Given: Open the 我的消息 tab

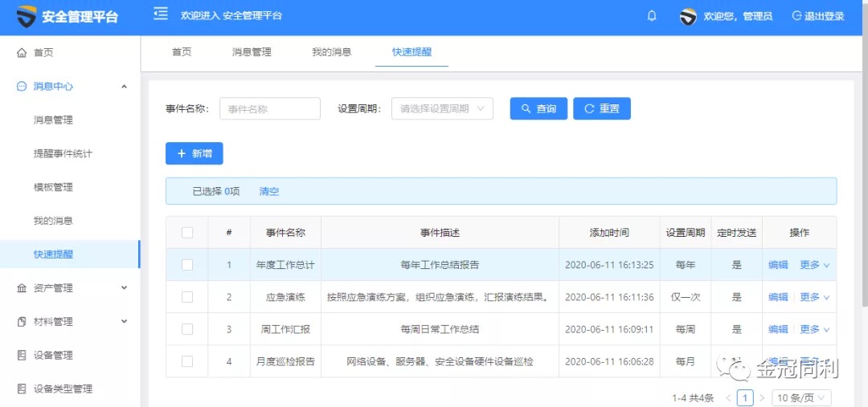Looking at the screenshot, I should [x=332, y=52].
